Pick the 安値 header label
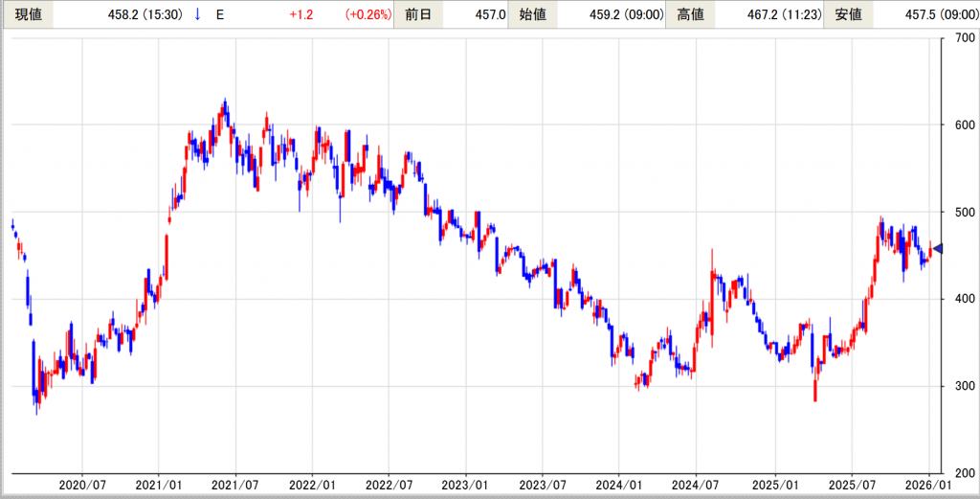The width and height of the screenshot is (980, 499). pos(848,14)
